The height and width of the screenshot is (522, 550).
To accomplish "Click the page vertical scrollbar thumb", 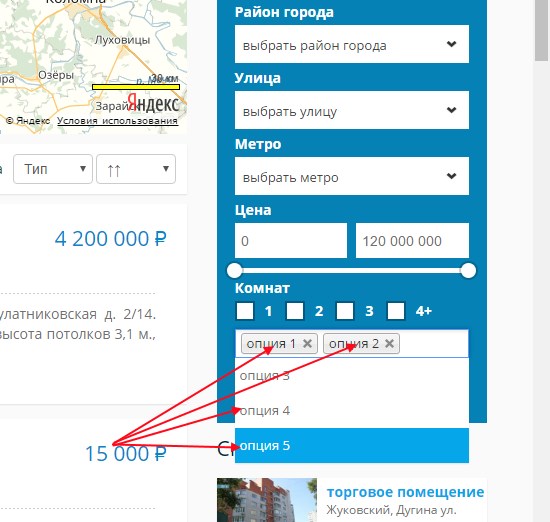I will tap(542, 30).
